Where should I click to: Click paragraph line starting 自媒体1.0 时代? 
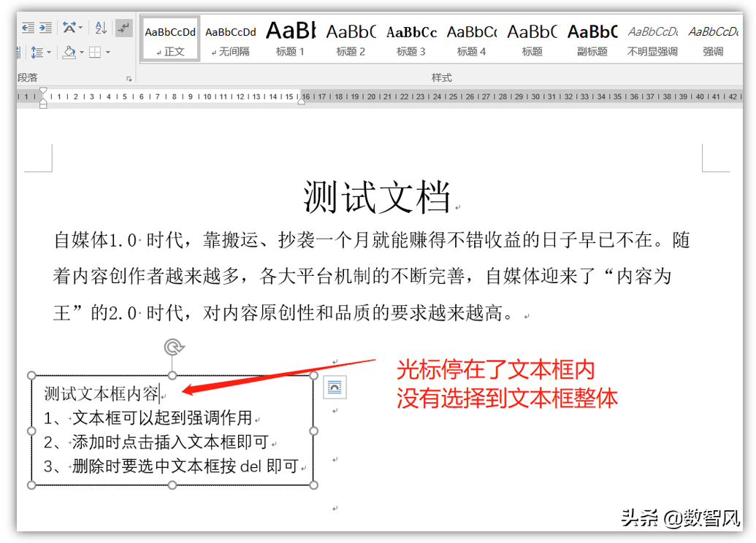[372, 239]
